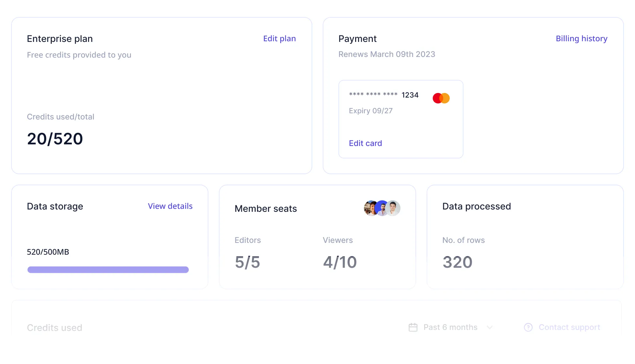Click the calendar icon beside Past 6 months

(x=413, y=327)
